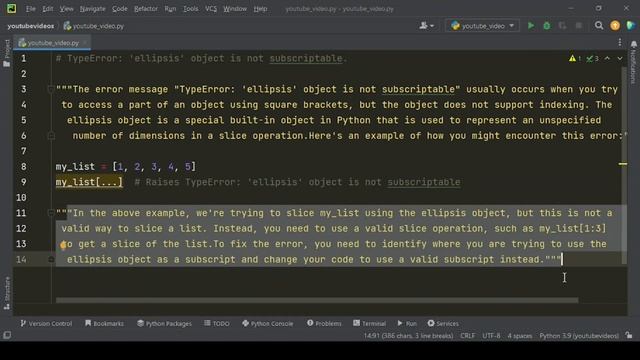Open editor tabs three-dot options menu
The image size is (640, 360).
pyautogui.click(x=620, y=42)
